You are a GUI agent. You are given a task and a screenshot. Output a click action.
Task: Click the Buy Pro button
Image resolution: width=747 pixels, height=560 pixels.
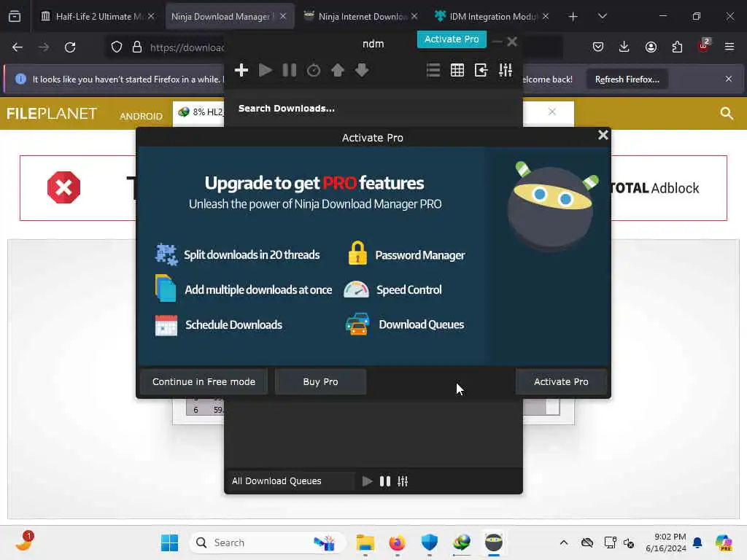click(321, 381)
